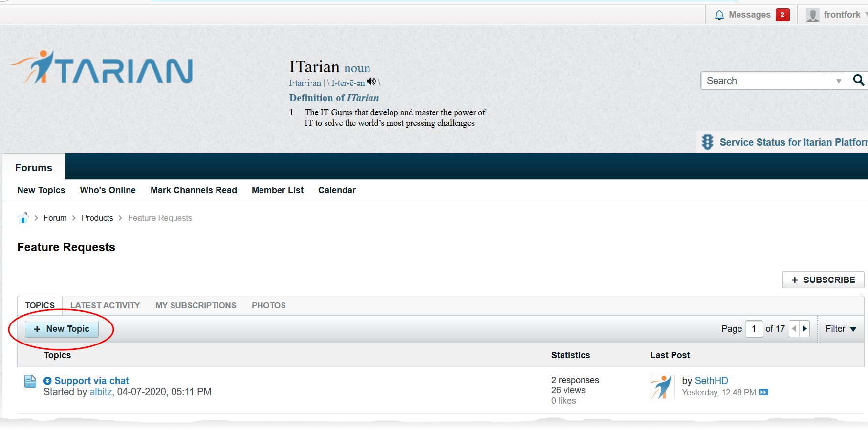Select 'Yesterday, 12:48 PM' timestamp
Image resolution: width=868 pixels, height=430 pixels.
point(718,392)
